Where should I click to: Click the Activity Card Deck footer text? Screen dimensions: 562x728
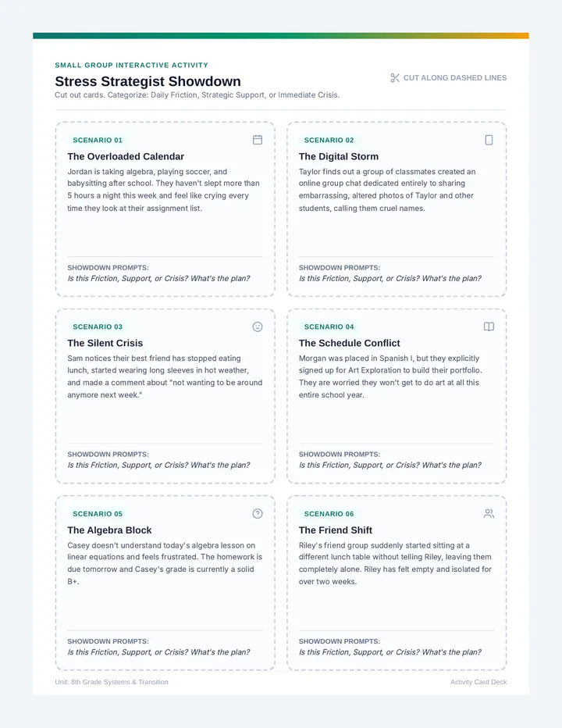tap(478, 682)
